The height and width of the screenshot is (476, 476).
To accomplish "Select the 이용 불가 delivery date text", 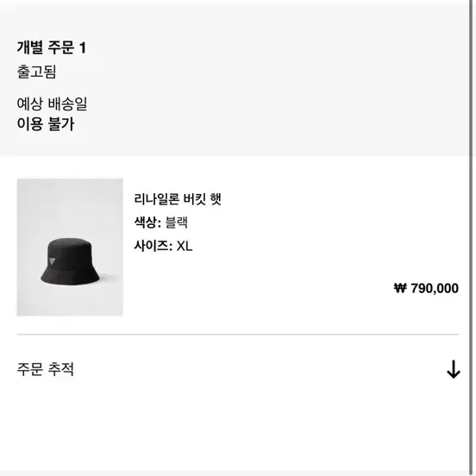I will [46, 123].
